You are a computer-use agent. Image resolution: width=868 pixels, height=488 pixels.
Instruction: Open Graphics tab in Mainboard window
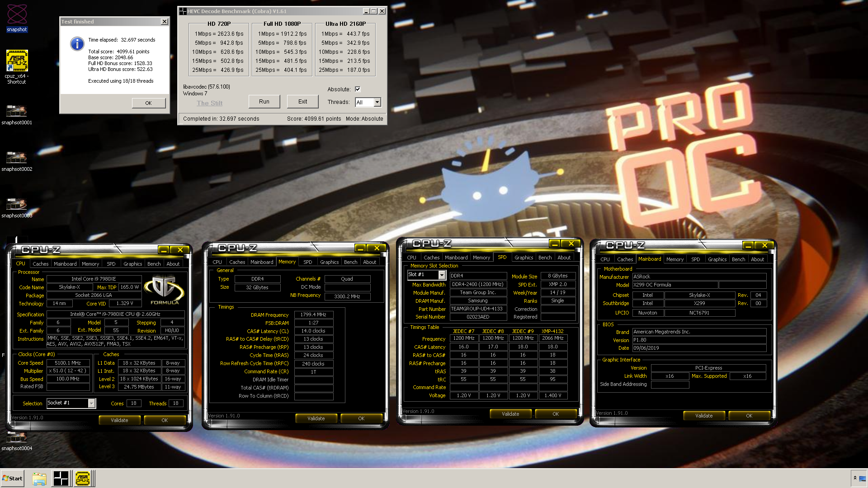pyautogui.click(x=717, y=259)
